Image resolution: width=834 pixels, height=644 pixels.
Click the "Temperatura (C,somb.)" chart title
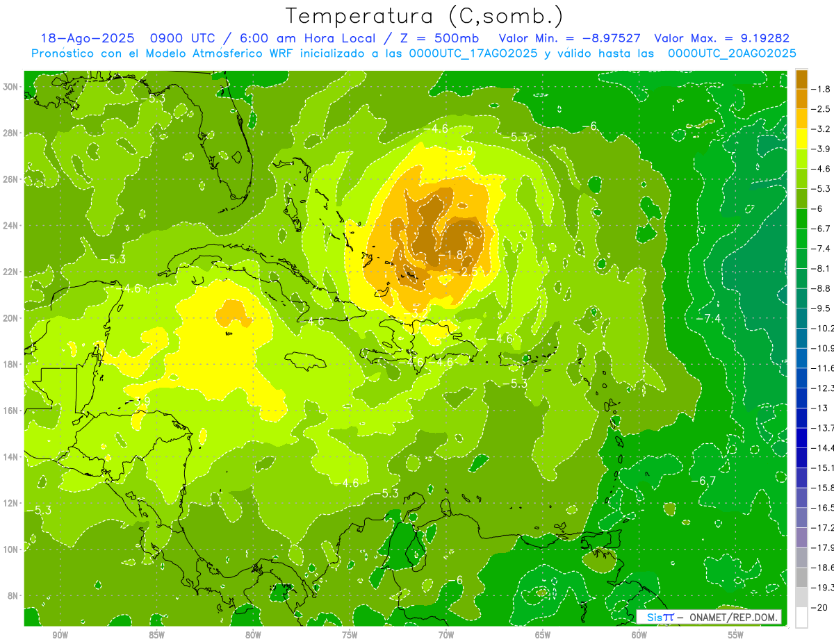(425, 17)
